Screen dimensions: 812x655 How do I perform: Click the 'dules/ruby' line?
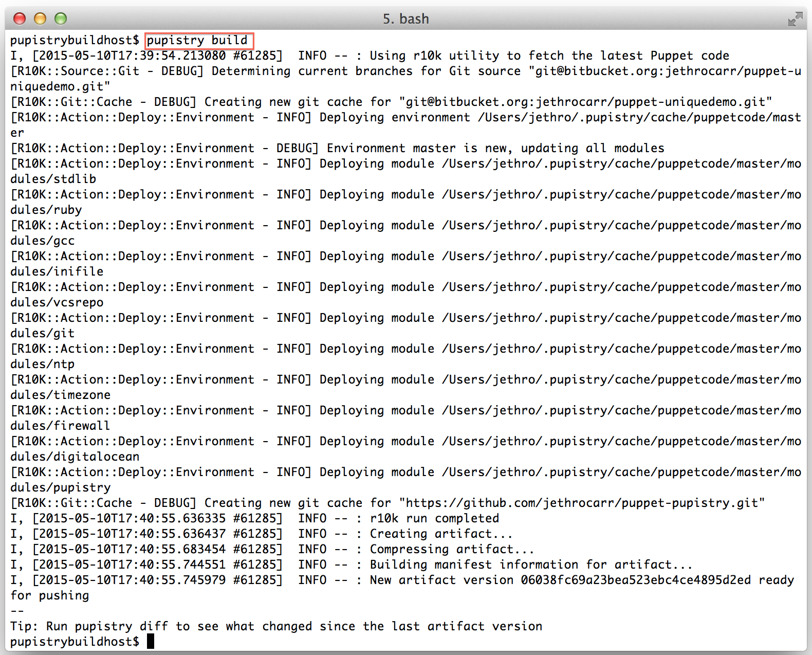point(46,210)
